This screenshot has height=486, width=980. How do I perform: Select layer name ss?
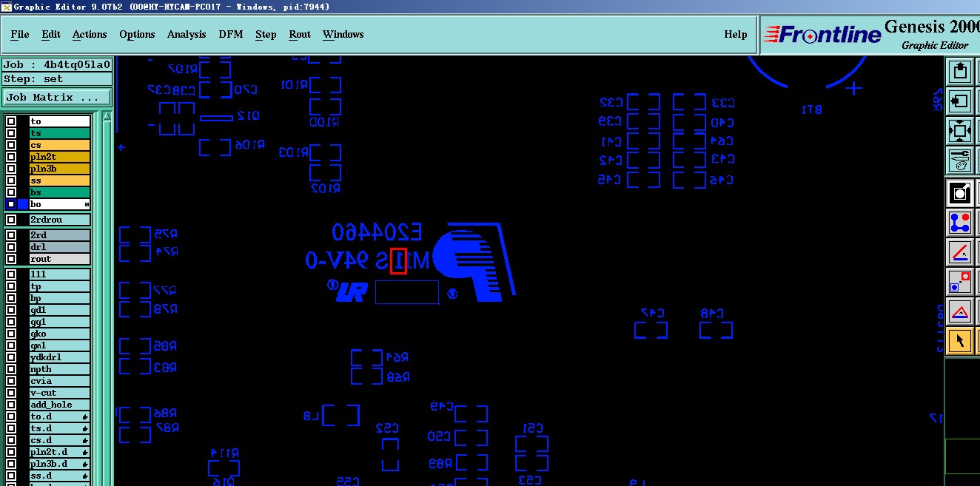[59, 180]
